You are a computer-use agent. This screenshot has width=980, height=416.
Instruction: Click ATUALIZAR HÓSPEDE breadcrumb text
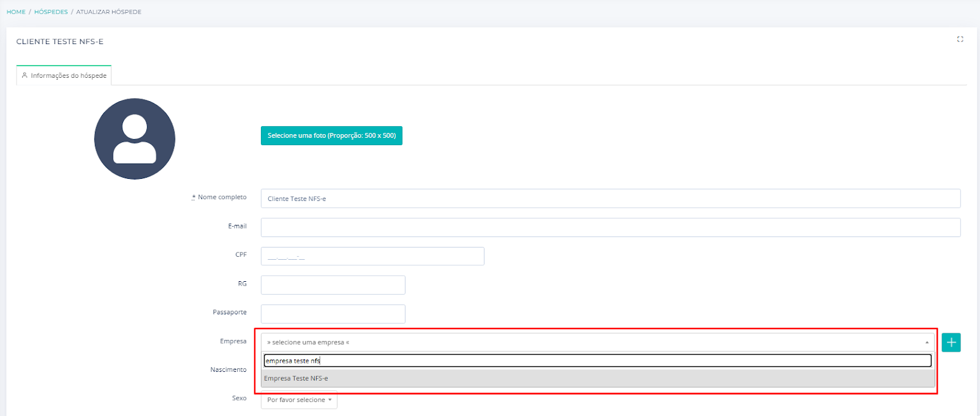pyautogui.click(x=108, y=12)
